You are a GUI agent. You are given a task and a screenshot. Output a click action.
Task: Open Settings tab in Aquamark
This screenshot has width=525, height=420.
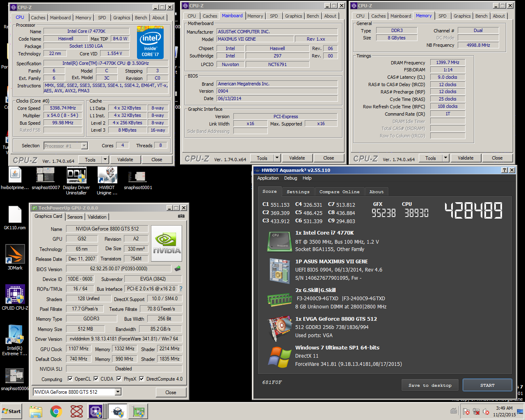(x=298, y=192)
